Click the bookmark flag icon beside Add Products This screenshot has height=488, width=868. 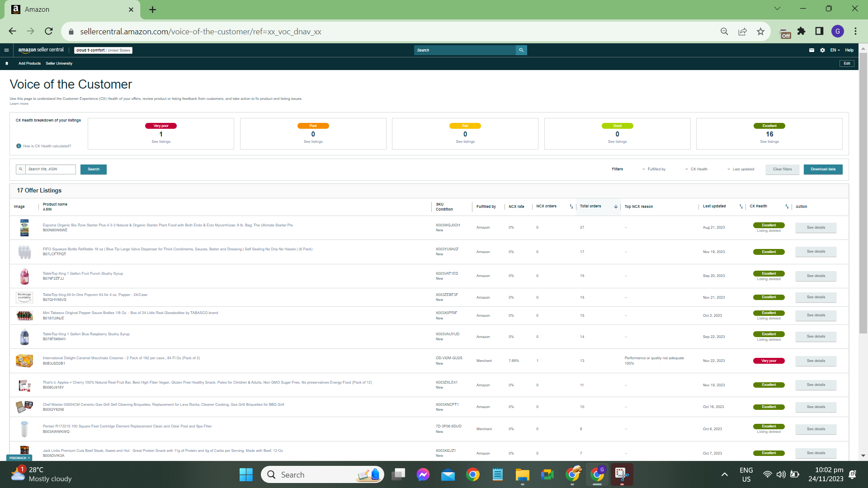[x=7, y=63]
